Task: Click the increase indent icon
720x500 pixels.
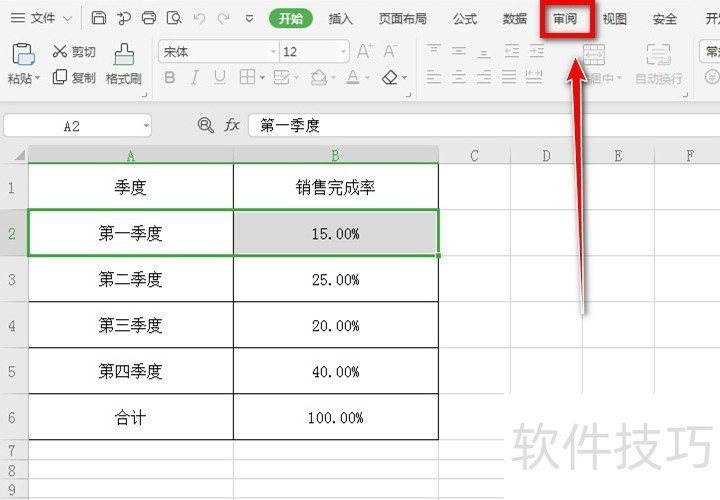Action: pyautogui.click(x=537, y=51)
